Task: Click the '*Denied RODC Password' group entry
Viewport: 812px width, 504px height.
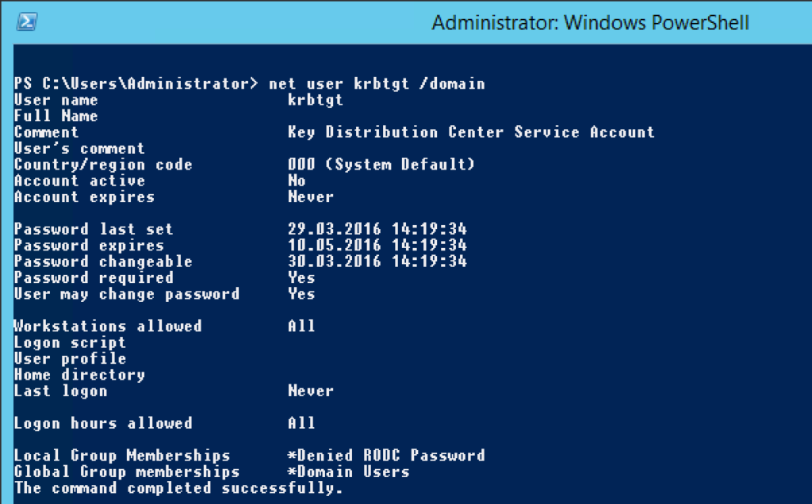Action: click(386, 456)
